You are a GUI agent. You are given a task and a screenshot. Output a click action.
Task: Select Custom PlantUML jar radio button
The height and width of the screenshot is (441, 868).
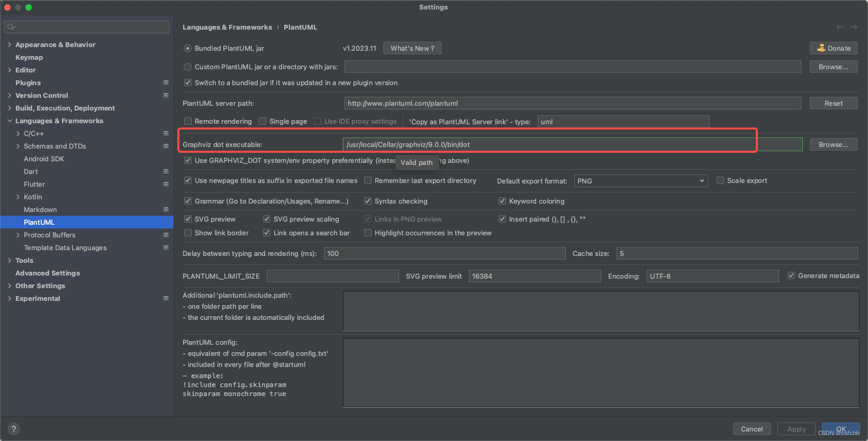(187, 67)
